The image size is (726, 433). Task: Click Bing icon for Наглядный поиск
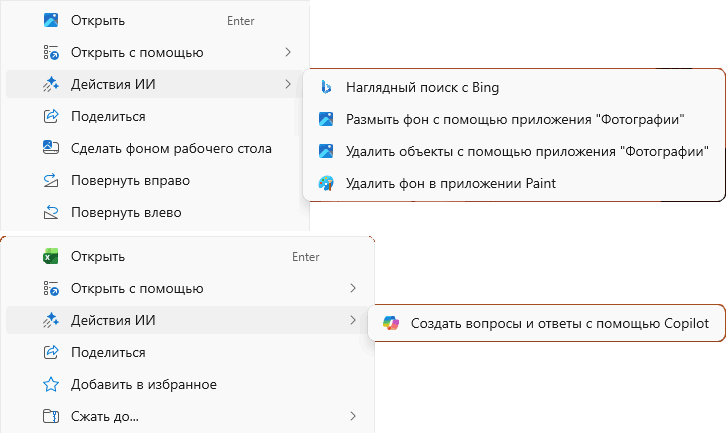326,87
